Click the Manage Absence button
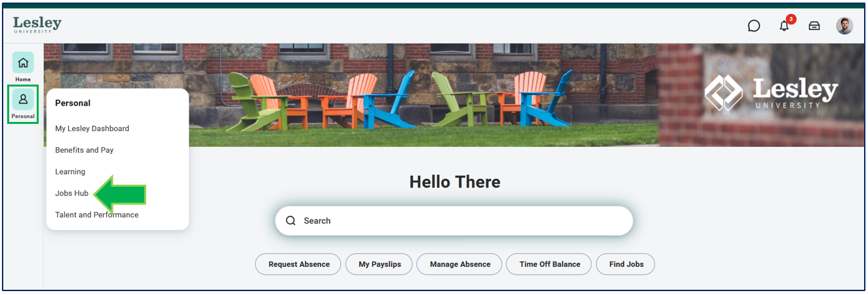Image resolution: width=868 pixels, height=295 pixels. pyautogui.click(x=460, y=264)
